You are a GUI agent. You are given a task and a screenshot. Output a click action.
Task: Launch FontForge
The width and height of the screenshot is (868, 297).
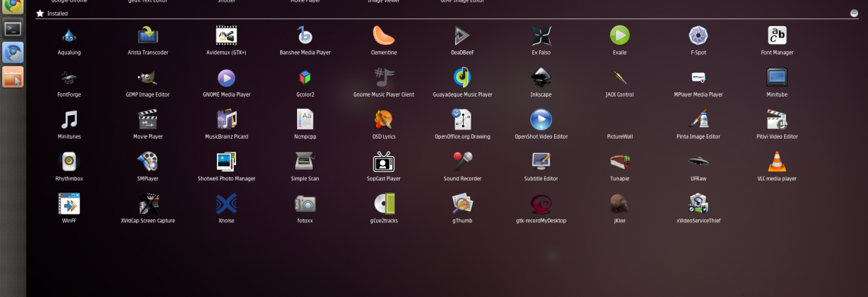coord(69,78)
